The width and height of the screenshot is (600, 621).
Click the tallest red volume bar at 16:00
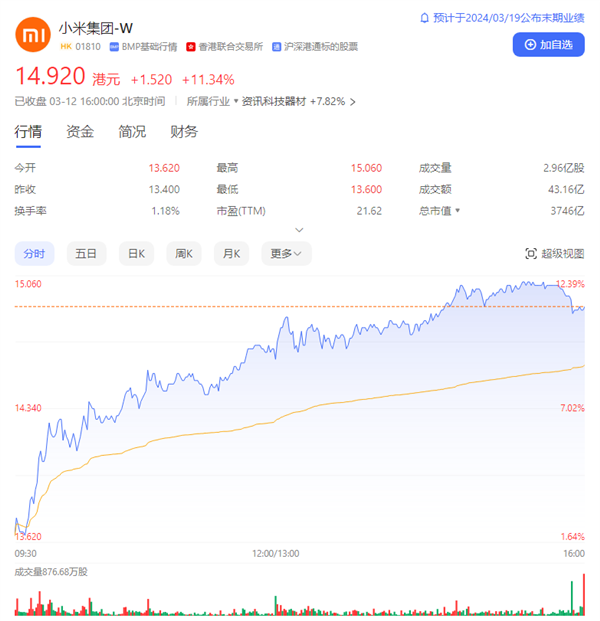click(583, 594)
